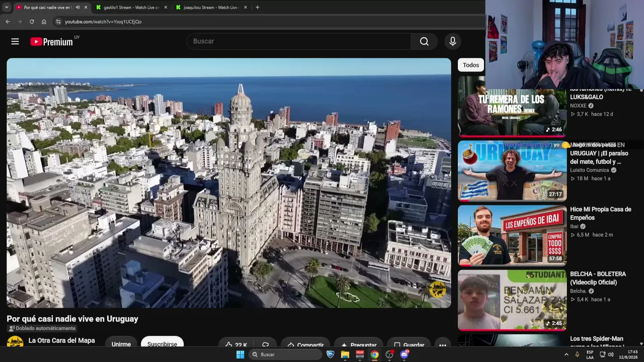Click the Uruguay video player

(x=229, y=183)
